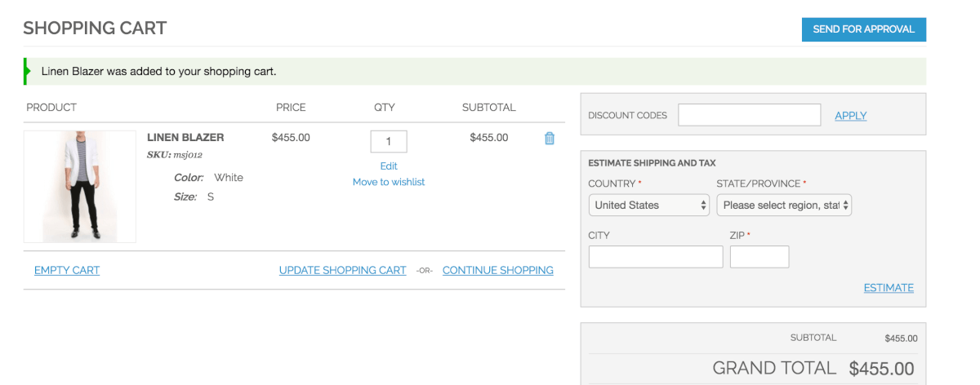
Task: Open the Country dropdown
Action: pos(649,205)
